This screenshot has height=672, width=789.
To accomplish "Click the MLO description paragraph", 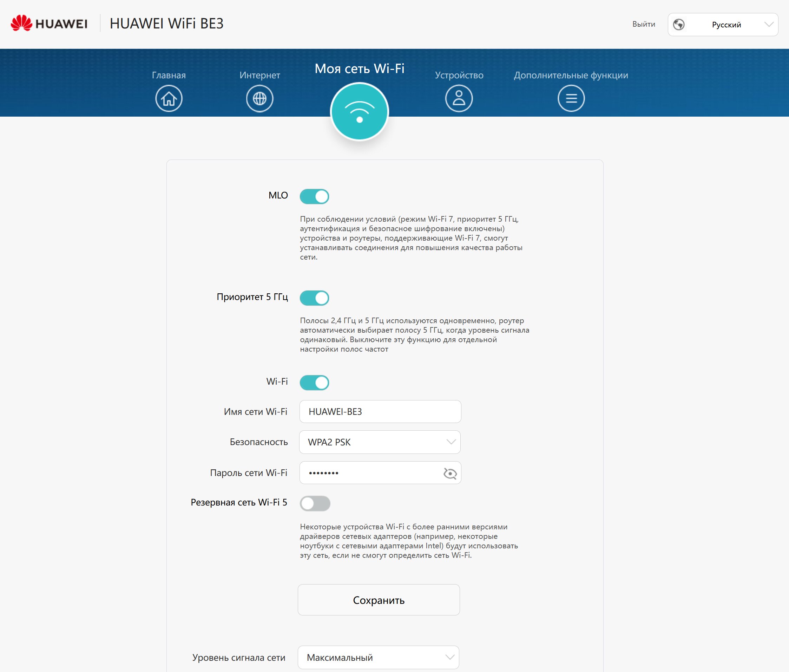I will pos(411,238).
